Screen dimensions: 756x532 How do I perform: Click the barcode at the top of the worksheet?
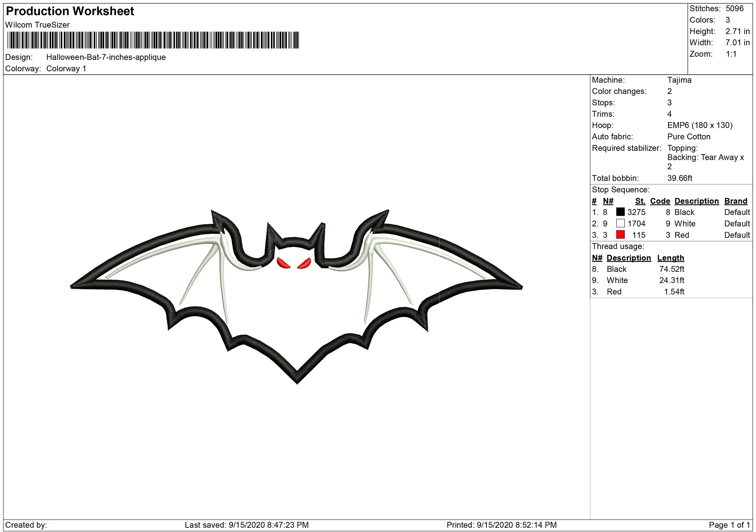[x=155, y=41]
